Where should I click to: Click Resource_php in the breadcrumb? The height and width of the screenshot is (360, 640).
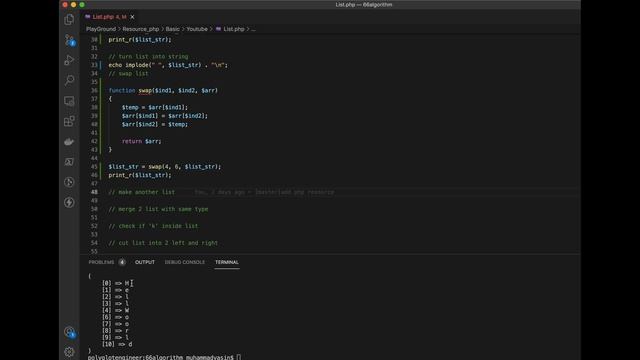tap(141, 29)
